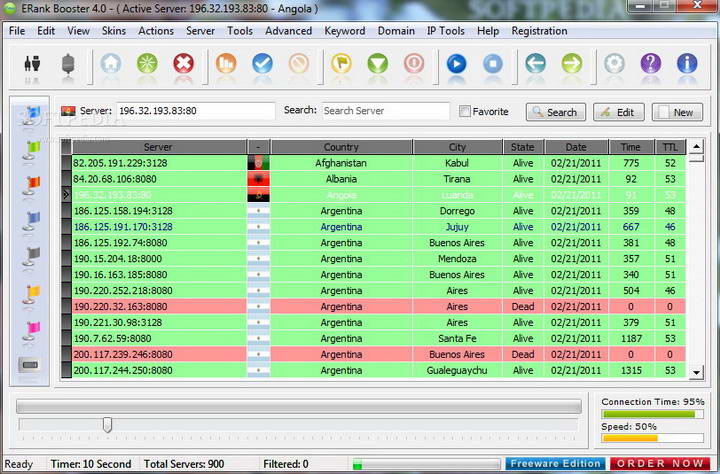This screenshot has height=474, width=720.
Task: Select the magenta flag in left sidebar
Action: pos(31,331)
